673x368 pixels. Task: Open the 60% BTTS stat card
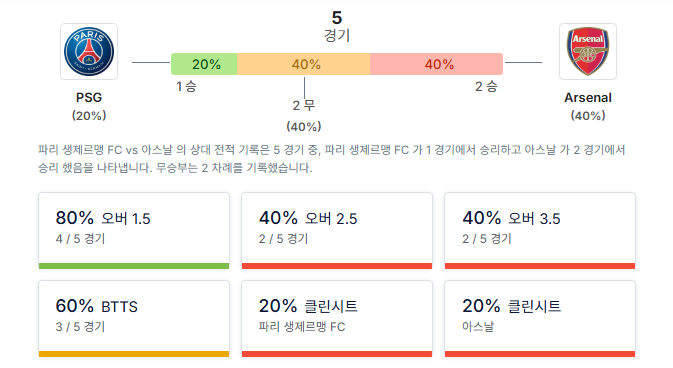(x=134, y=319)
